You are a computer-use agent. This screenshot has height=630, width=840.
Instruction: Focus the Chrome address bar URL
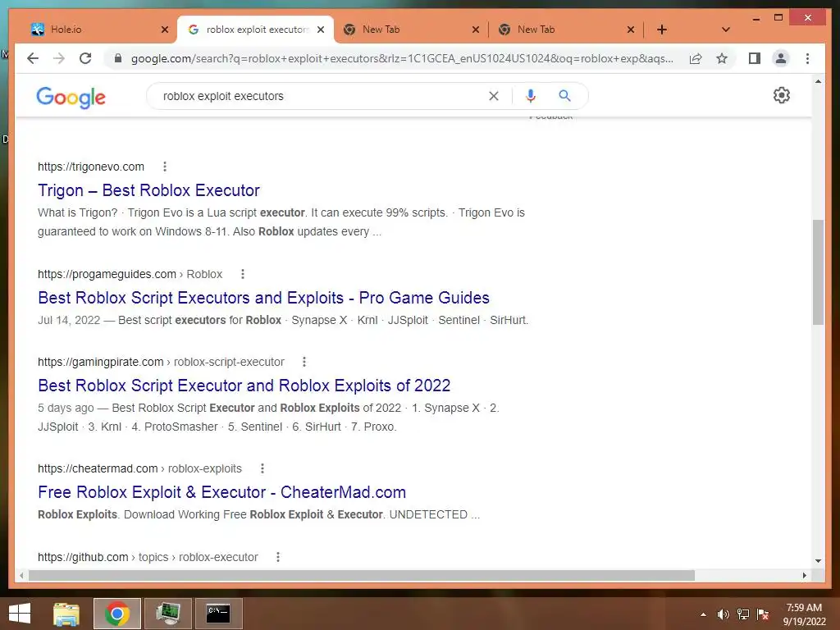[x=402, y=58]
